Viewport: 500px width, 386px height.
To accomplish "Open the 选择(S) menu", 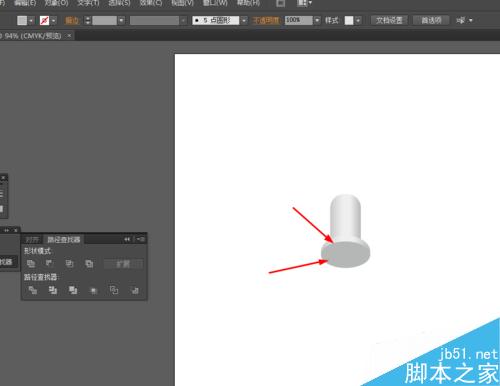I will [x=119, y=3].
